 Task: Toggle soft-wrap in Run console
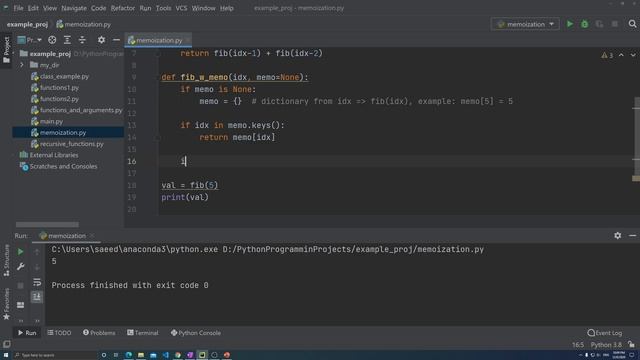coord(37,282)
